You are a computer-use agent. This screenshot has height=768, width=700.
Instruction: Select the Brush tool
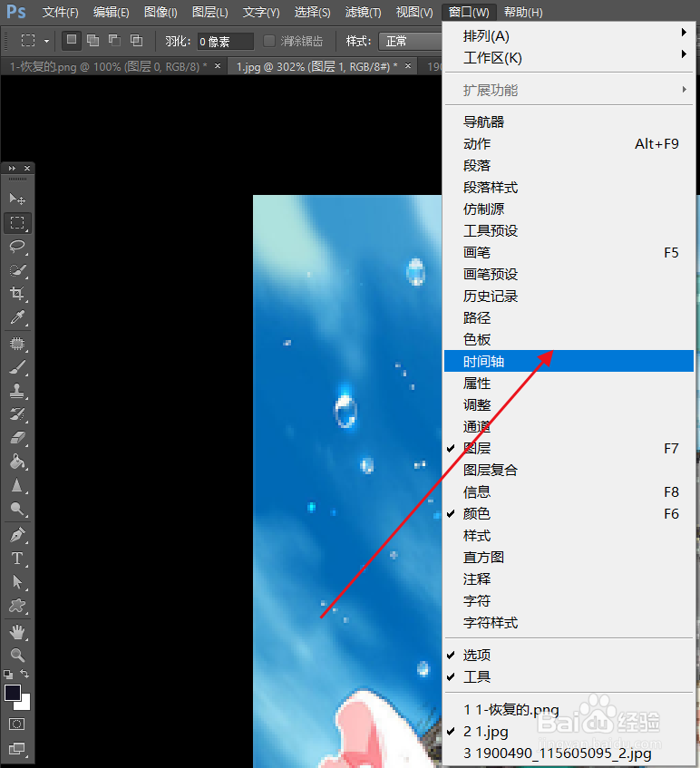coord(17,367)
